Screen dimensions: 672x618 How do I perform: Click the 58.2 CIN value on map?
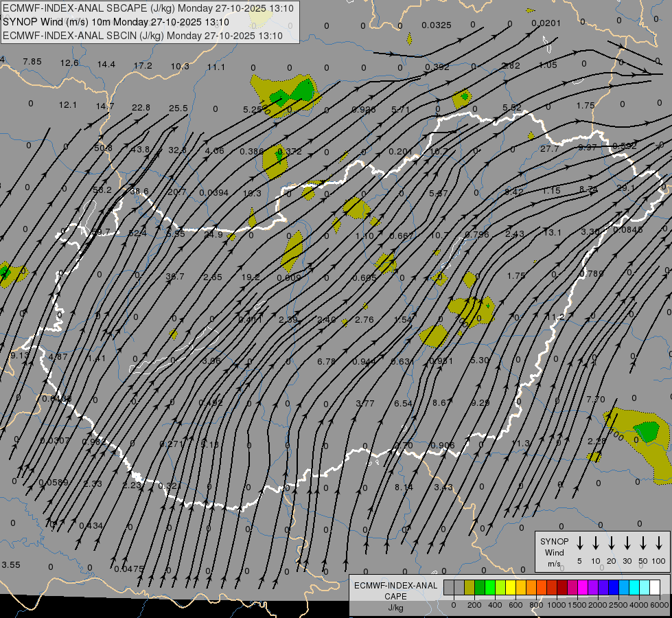(x=102, y=190)
